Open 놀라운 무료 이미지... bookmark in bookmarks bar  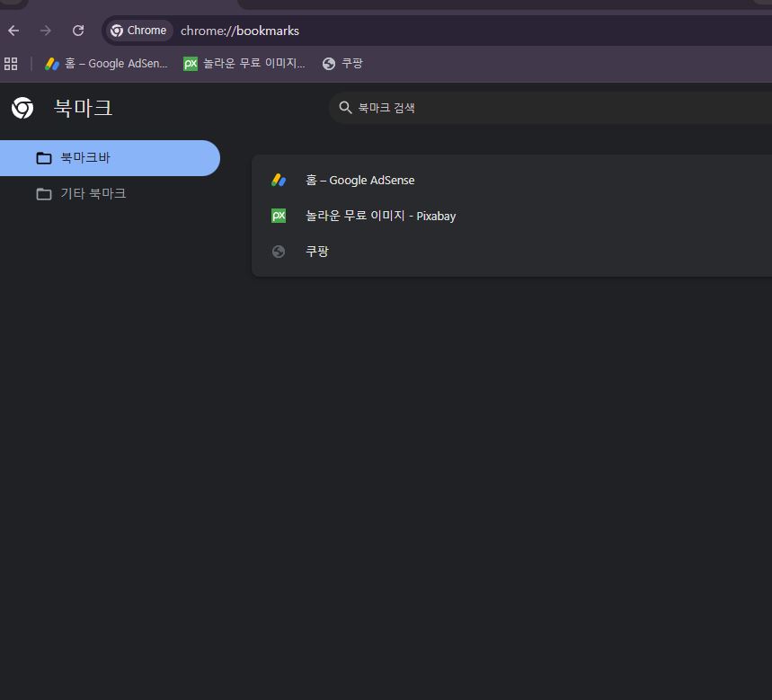244,64
